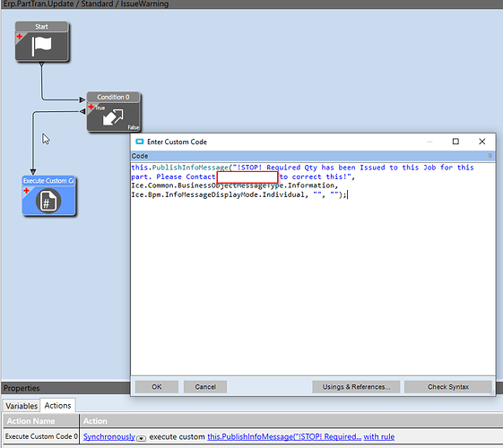The image size is (503, 448).
Task: Click inside the custom code text area
Action: [x=313, y=269]
